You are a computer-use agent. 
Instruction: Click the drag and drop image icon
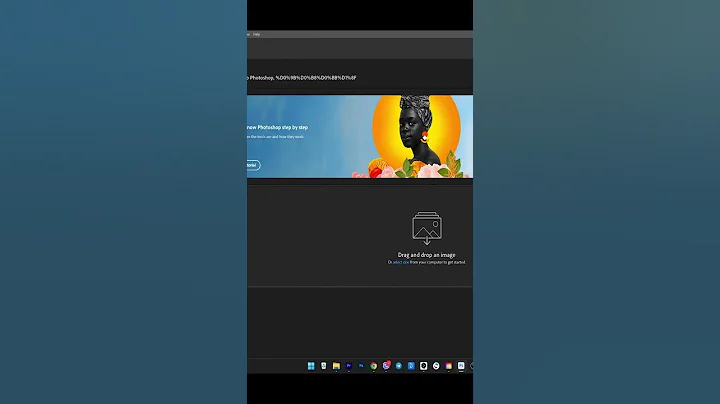click(x=427, y=228)
